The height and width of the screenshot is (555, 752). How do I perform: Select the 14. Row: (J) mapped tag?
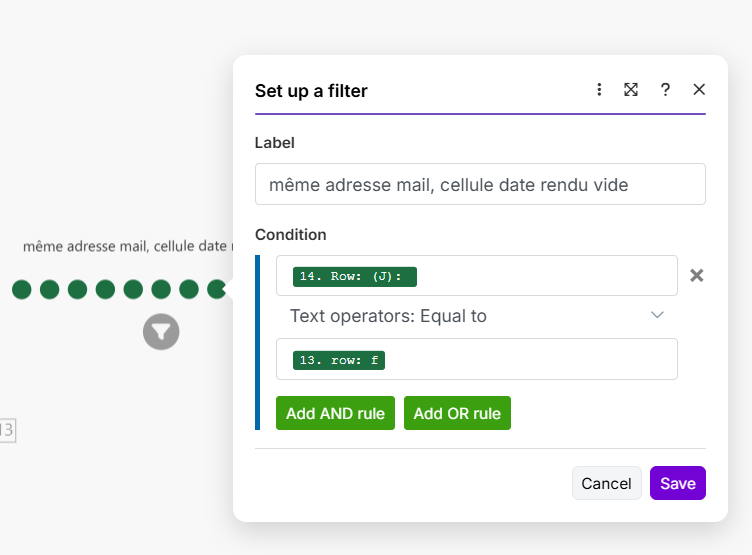pyautogui.click(x=354, y=276)
